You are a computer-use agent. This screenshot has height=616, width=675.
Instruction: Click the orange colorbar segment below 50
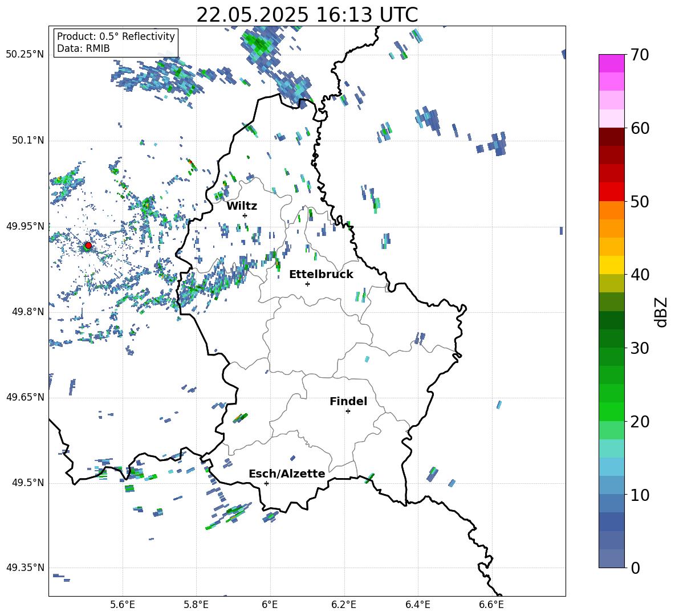[611, 210]
